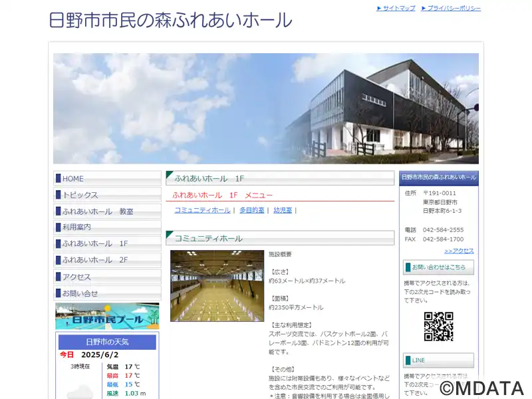
Task: Go to HOME in the sidebar menu
Action: [107, 178]
